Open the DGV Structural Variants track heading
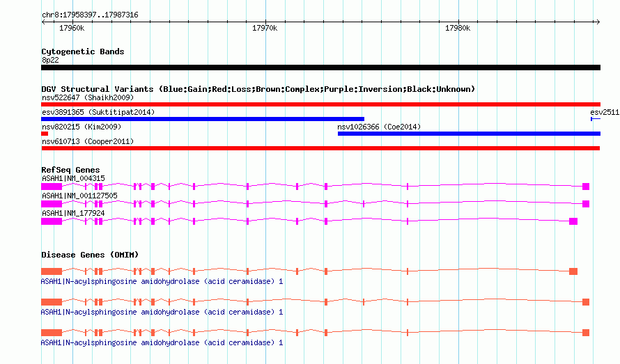The image size is (620, 364). 258,89
